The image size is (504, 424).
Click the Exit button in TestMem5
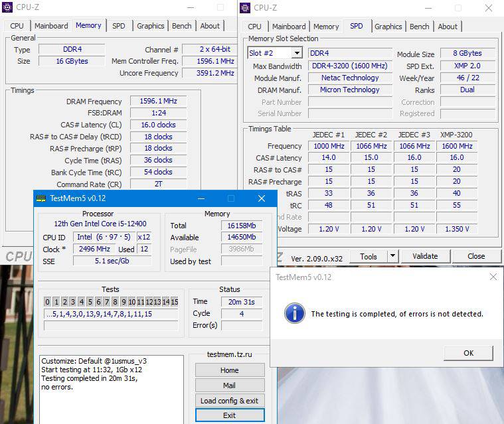(229, 415)
